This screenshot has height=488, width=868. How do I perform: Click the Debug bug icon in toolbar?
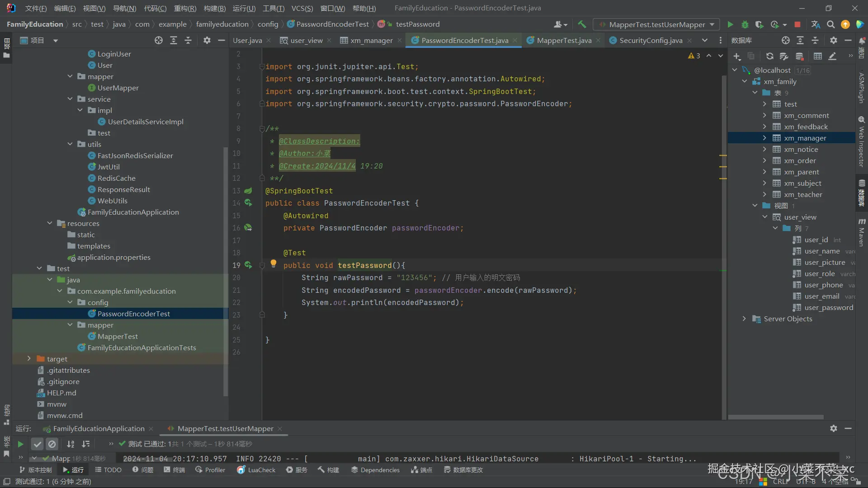pos(745,24)
